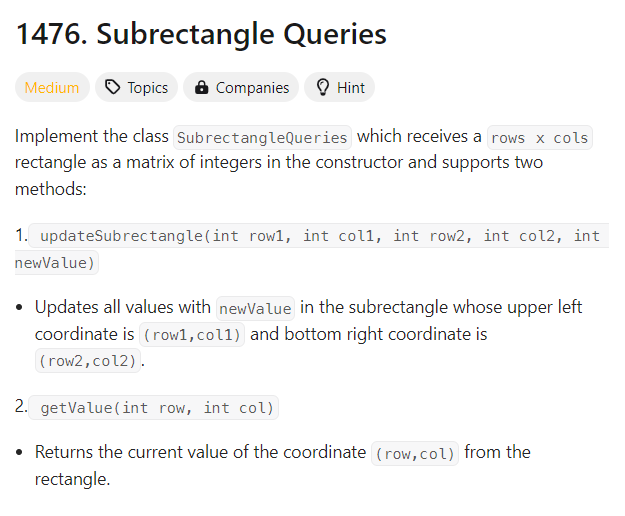Click the newValue) continuation code line
Screen dimensions: 625x516
(56, 263)
